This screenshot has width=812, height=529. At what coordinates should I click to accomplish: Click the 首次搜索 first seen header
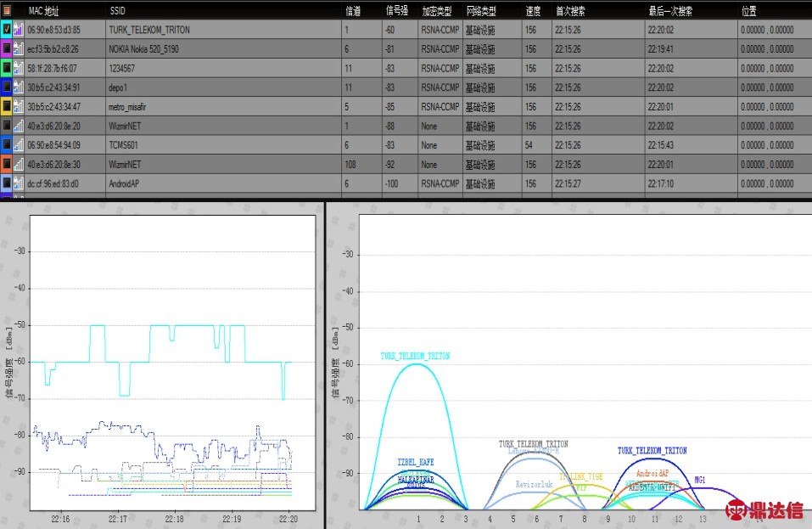[570, 11]
